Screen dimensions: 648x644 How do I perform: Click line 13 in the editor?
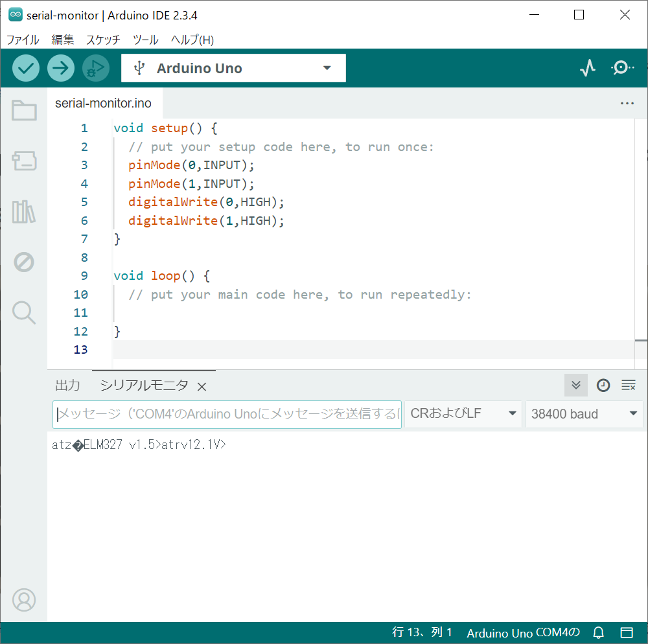point(373,349)
